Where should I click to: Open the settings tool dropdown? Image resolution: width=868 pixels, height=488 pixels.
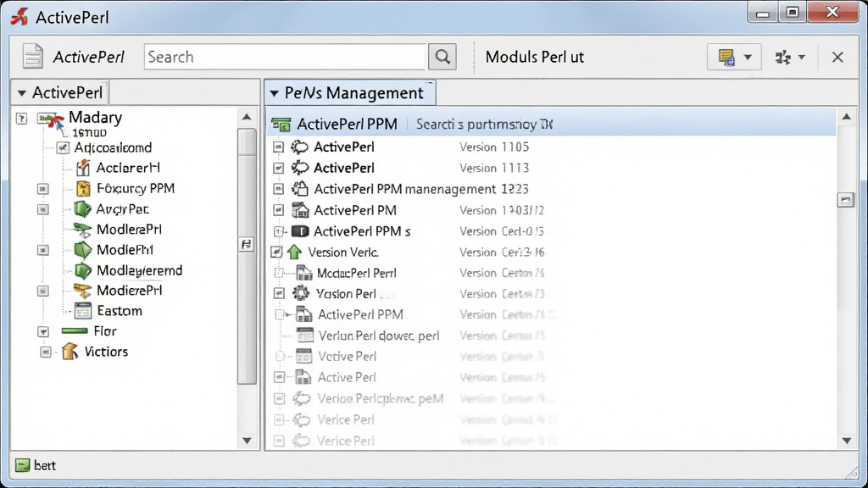point(790,57)
